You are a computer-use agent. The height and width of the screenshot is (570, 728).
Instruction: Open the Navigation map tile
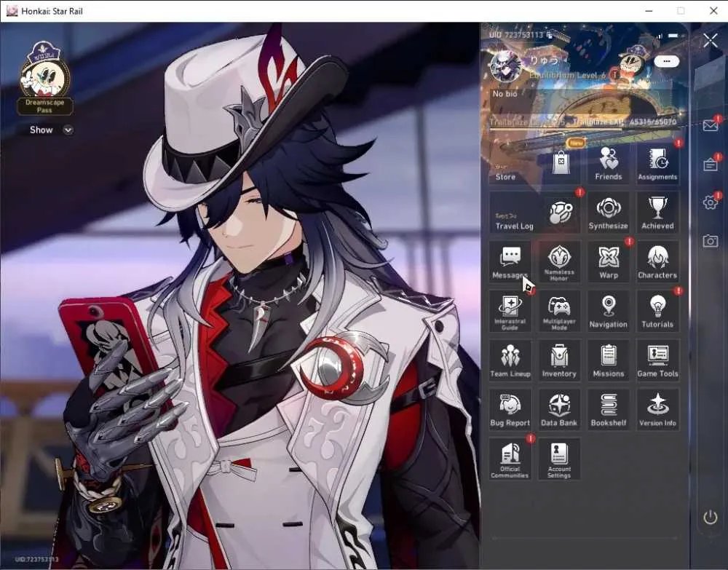coord(608,312)
